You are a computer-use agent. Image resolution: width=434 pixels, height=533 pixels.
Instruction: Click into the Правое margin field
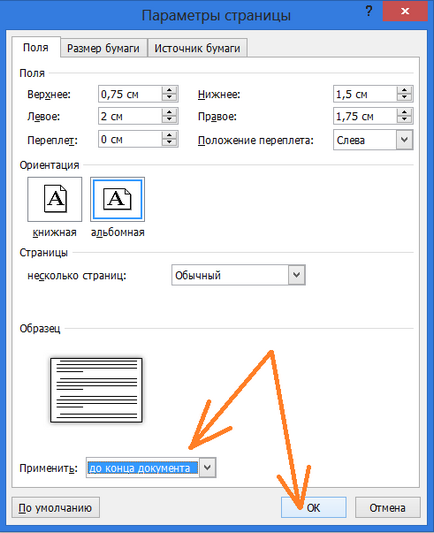365,117
